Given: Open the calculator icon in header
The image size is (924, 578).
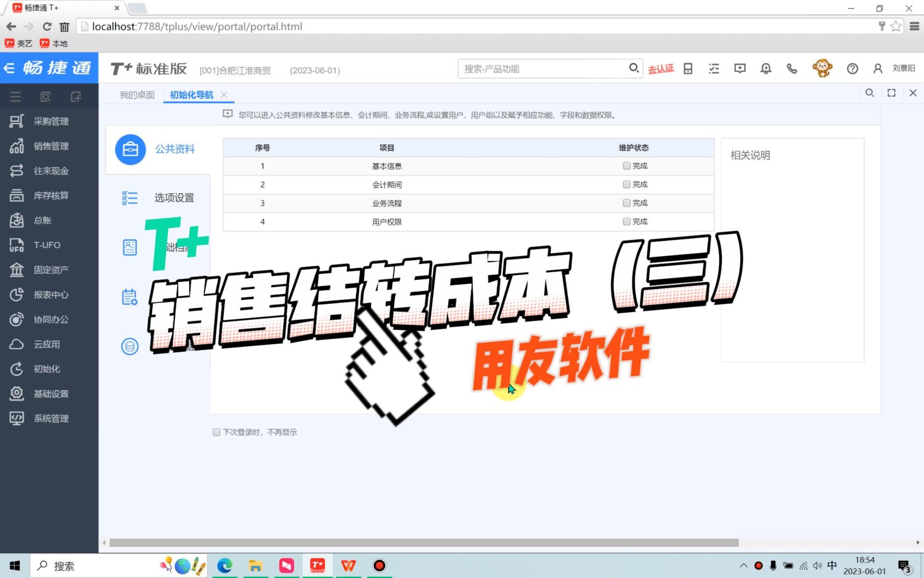Looking at the screenshot, I should pyautogui.click(x=688, y=69).
